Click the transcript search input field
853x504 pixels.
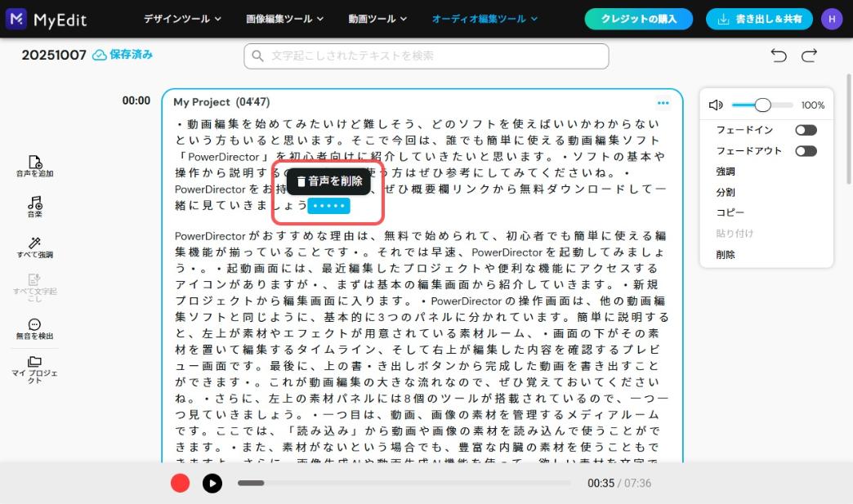click(x=425, y=56)
